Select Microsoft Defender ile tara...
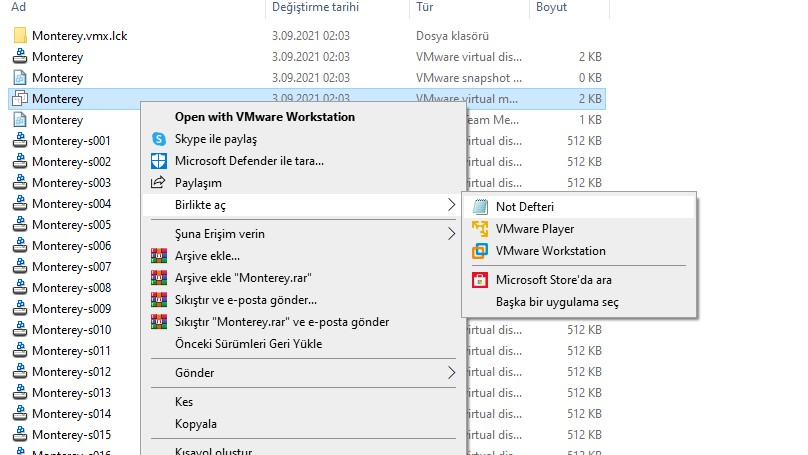This screenshot has height=455, width=808. (x=249, y=161)
